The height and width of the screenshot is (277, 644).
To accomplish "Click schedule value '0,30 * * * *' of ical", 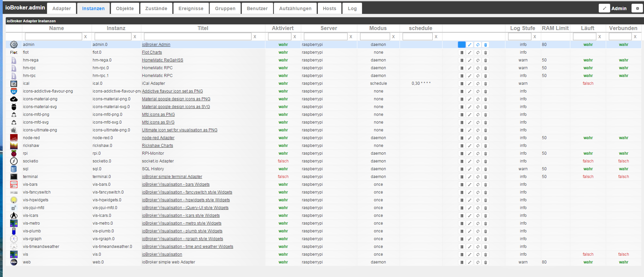I will [x=421, y=83].
